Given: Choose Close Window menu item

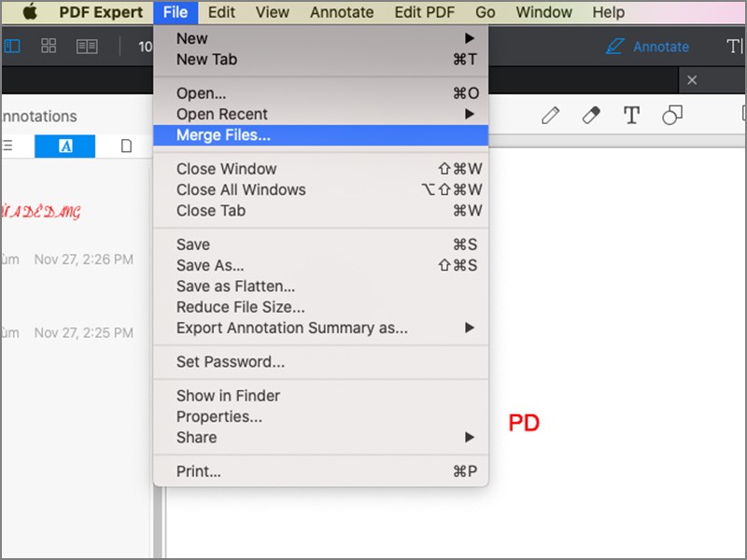Looking at the screenshot, I should coord(320,169).
